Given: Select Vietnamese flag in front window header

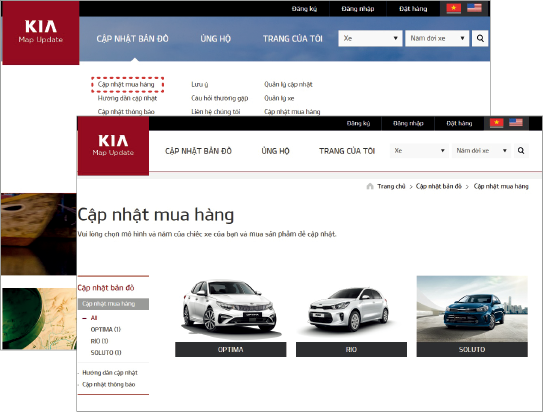Looking at the screenshot, I should (x=497, y=123).
